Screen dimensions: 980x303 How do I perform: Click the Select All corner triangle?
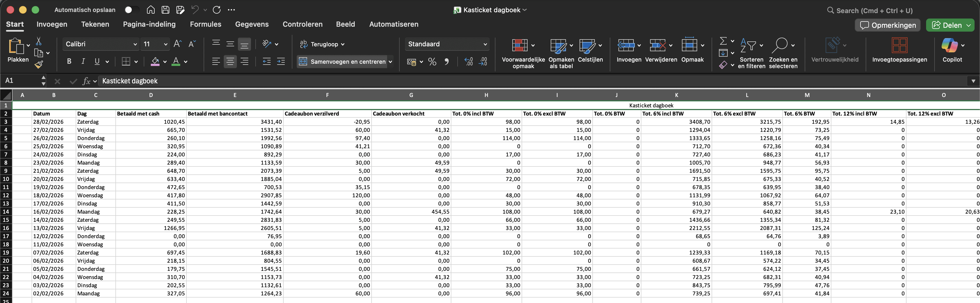point(6,95)
